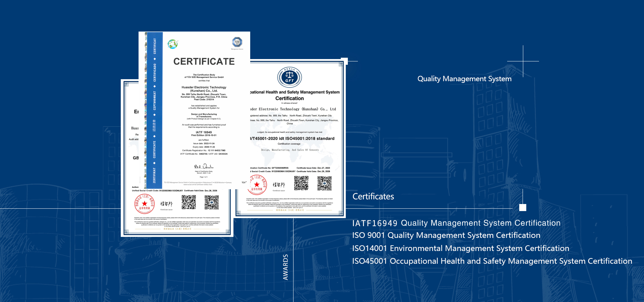Click the right QR code on the Occupational Health certificate
Image resolution: width=644 pixels, height=302 pixels.
[324, 183]
